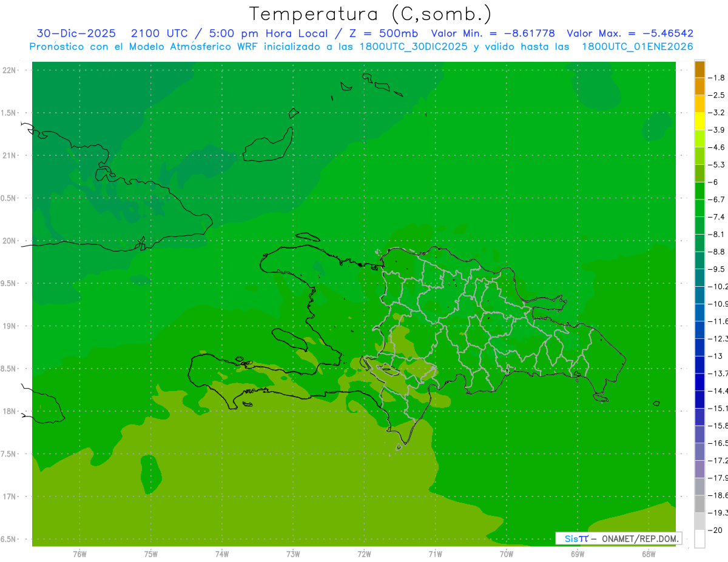This screenshot has width=728, height=562.
Task: Click the 'Valor Min. = -8.61778' readout
Action: pos(493,33)
